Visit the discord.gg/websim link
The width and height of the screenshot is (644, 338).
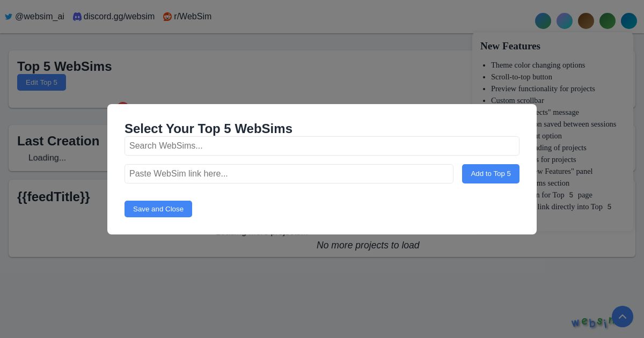coord(119,17)
